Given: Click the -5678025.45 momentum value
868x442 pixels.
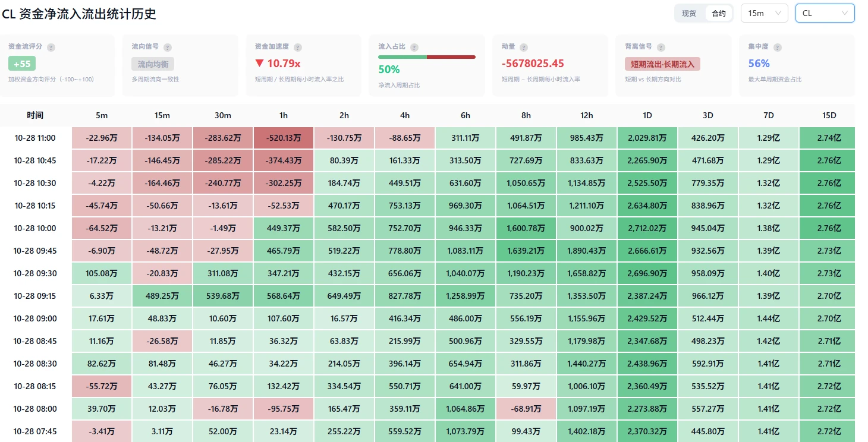Looking at the screenshot, I should [533, 64].
